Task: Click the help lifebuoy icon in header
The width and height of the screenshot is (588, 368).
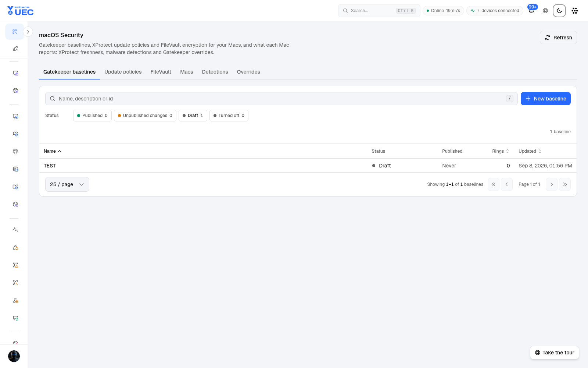Action: point(545,11)
